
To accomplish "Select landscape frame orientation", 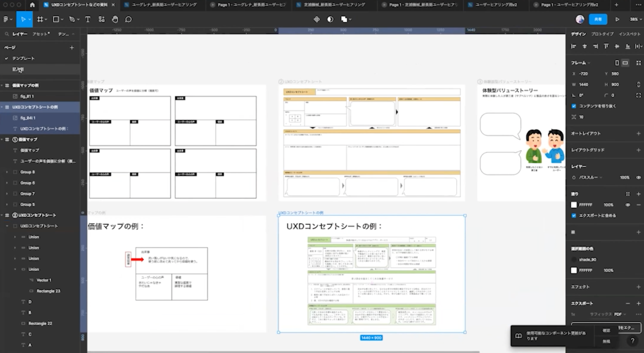I will click(625, 63).
